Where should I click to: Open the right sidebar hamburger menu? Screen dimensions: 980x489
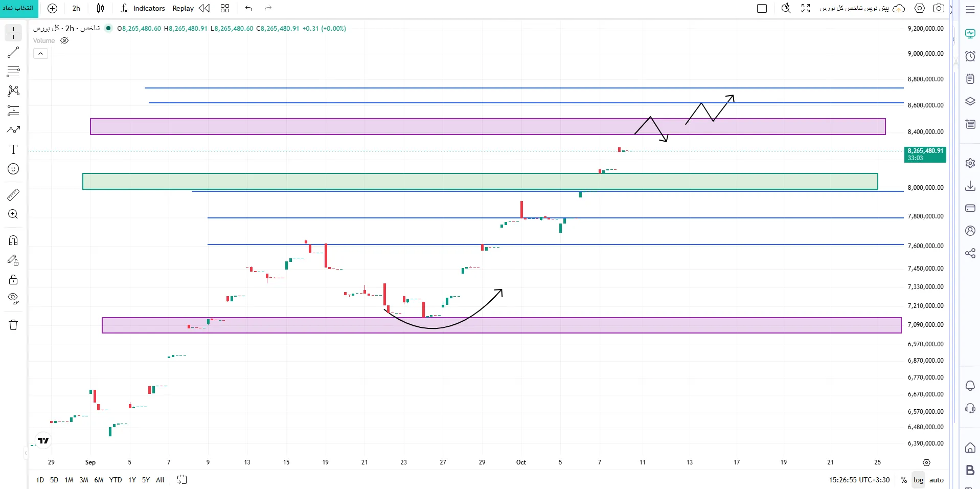pyautogui.click(x=970, y=10)
